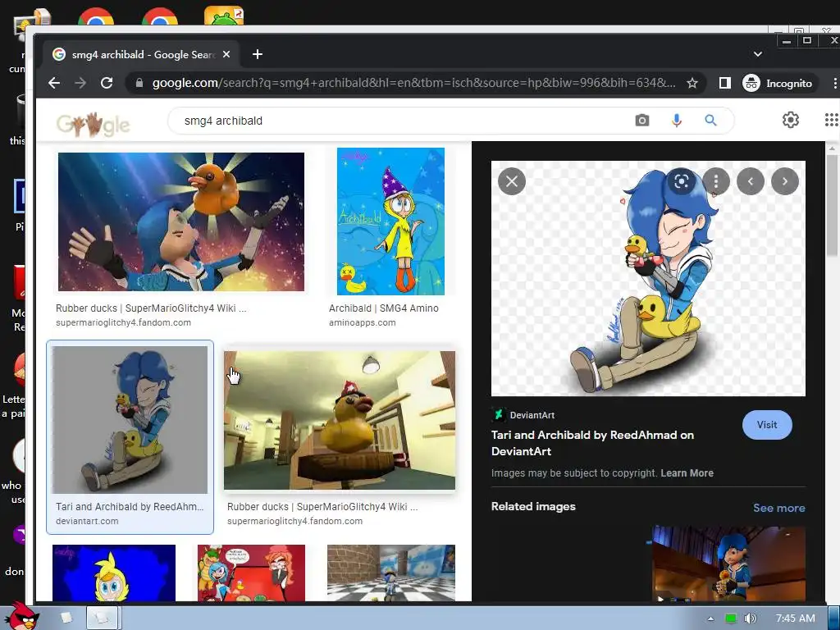
Task: Click supermarioglitchy4.fandom.com under first result
Action: pyautogui.click(x=123, y=322)
